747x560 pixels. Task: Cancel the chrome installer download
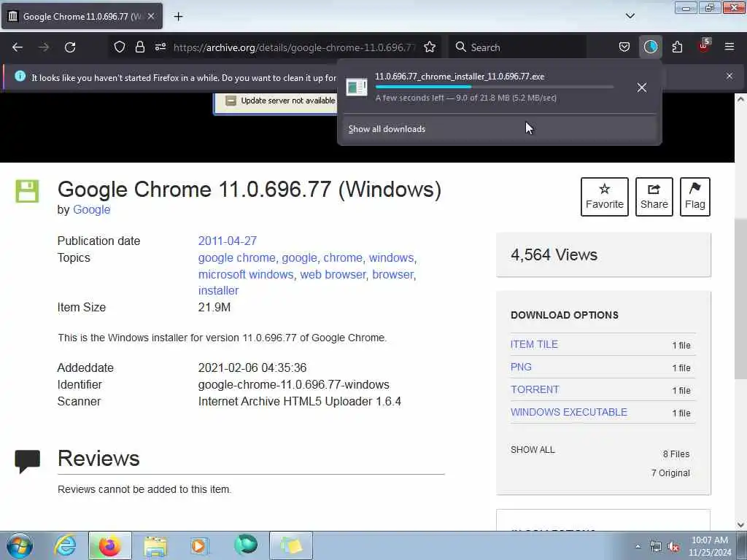click(x=642, y=87)
